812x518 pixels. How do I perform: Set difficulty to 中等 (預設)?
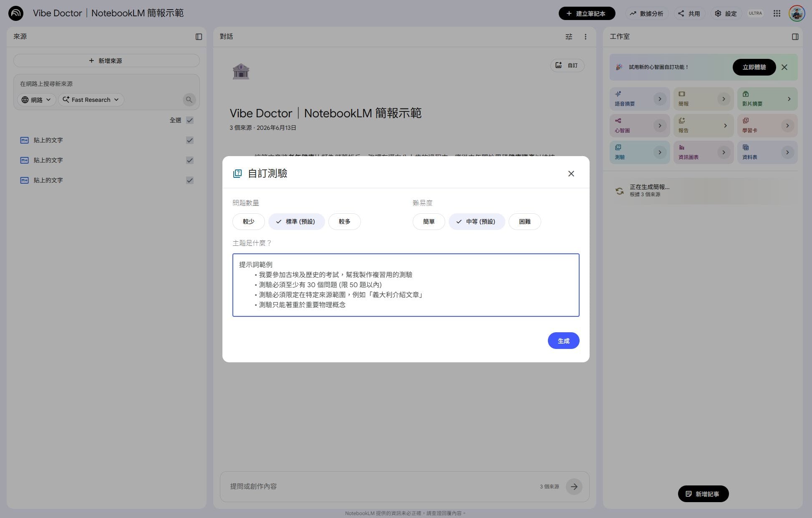[x=477, y=222]
